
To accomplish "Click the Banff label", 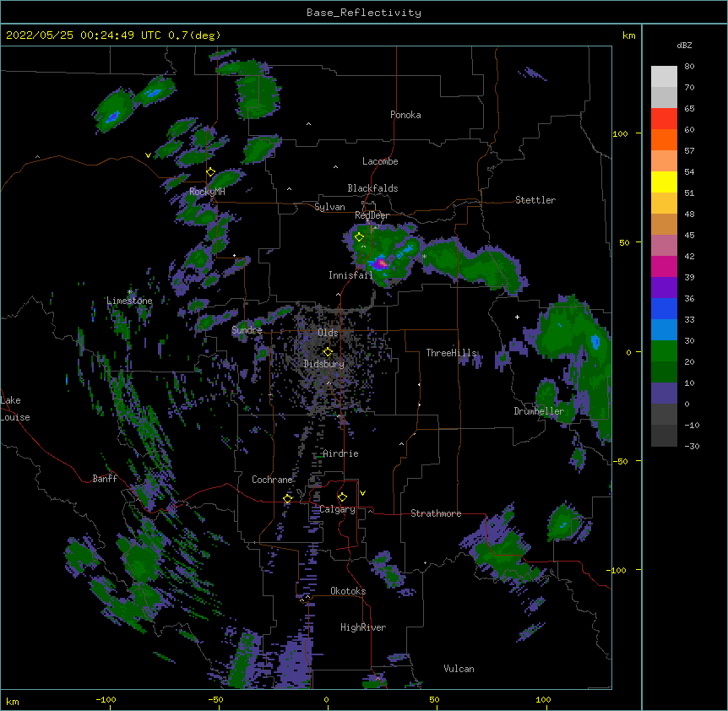I will pyautogui.click(x=105, y=479).
